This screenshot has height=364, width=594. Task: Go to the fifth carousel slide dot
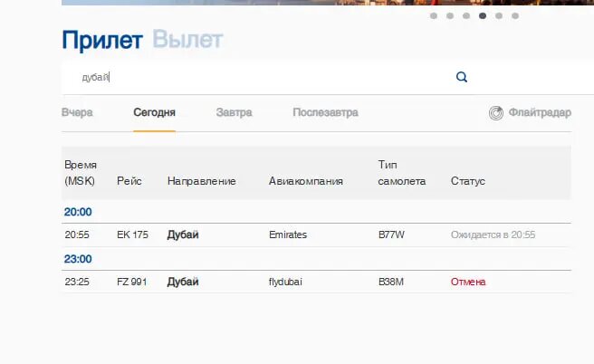499,16
